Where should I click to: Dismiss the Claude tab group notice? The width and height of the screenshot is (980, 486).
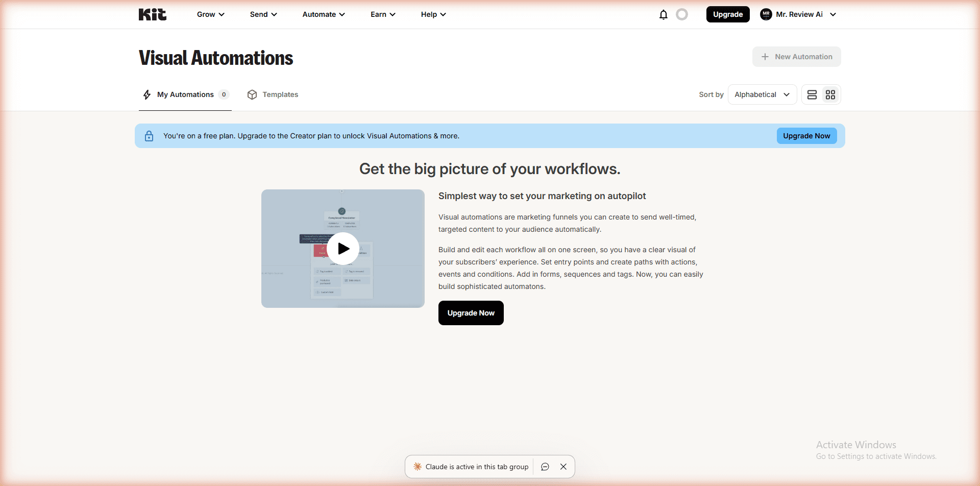tap(563, 467)
